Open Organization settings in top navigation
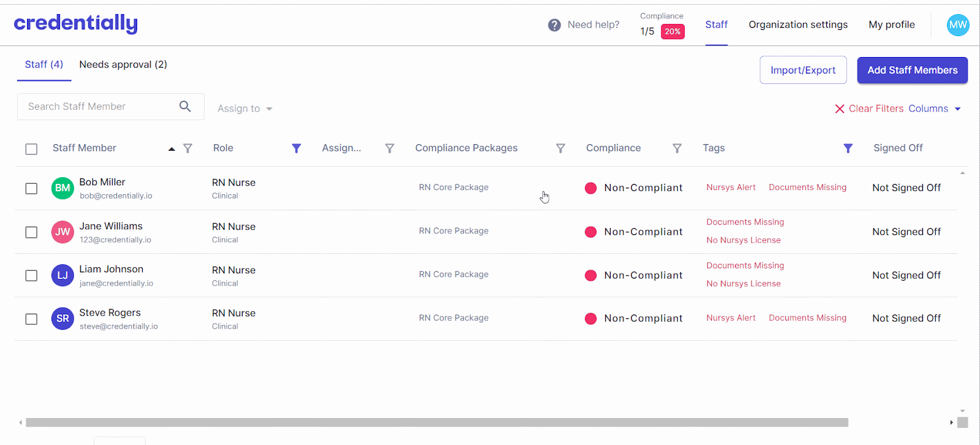The image size is (980, 445). click(x=798, y=25)
